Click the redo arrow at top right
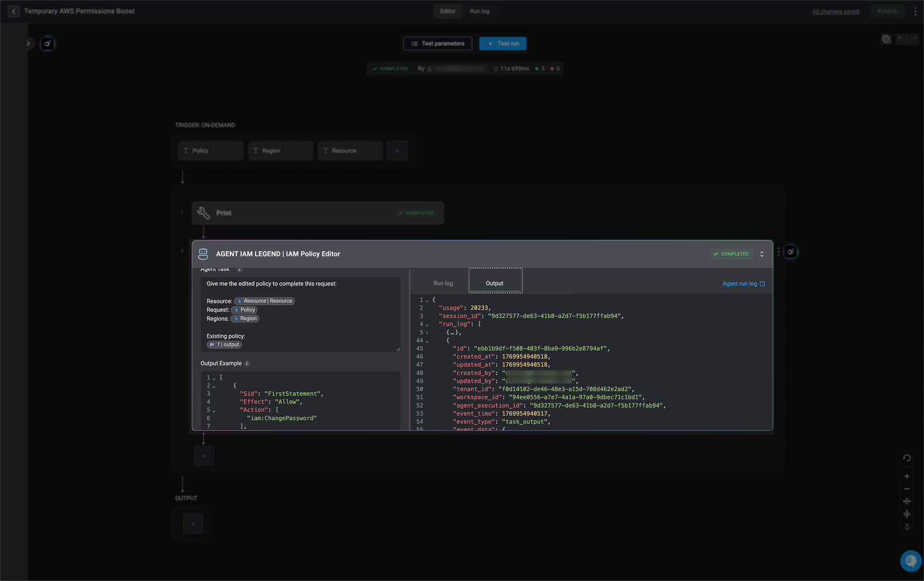924x581 pixels. [x=913, y=39]
